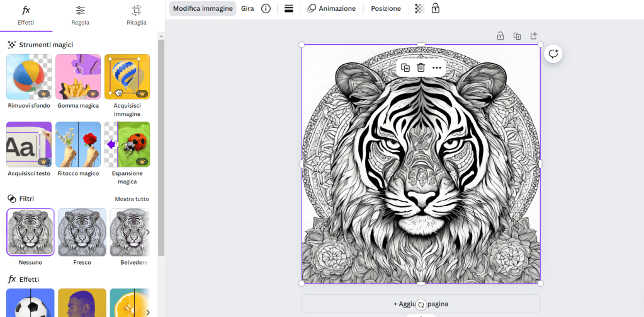644x317 pixels.
Task: Toggle the lock icon in top toolbar
Action: [435, 9]
